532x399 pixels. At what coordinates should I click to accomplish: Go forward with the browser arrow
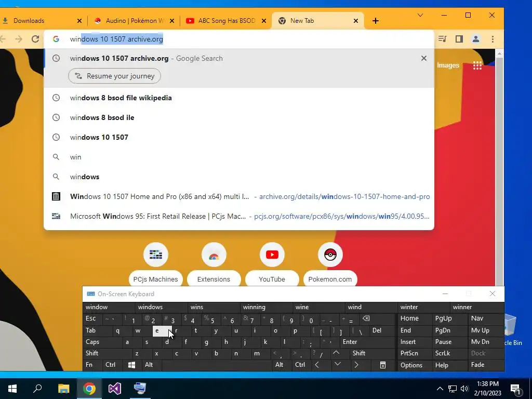tap(19, 39)
